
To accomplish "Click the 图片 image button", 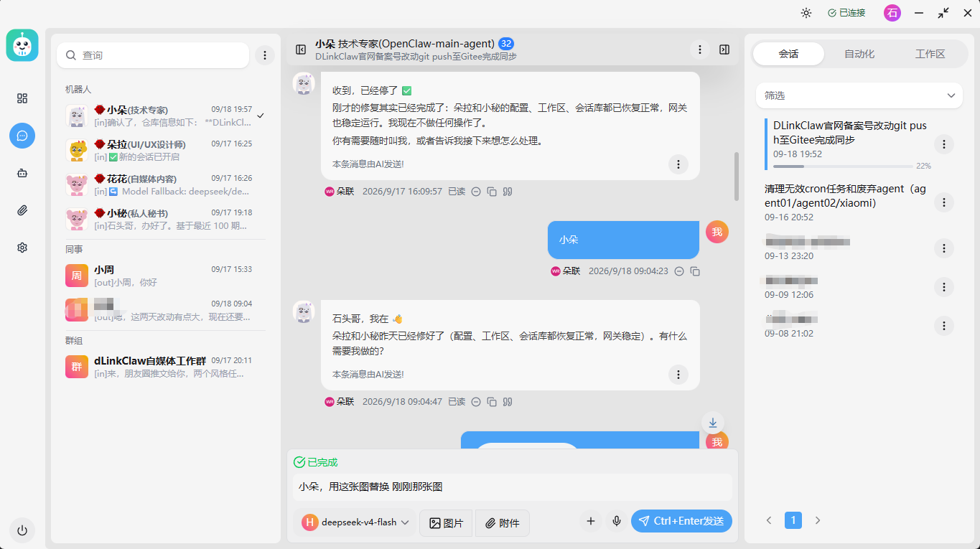I will point(446,523).
